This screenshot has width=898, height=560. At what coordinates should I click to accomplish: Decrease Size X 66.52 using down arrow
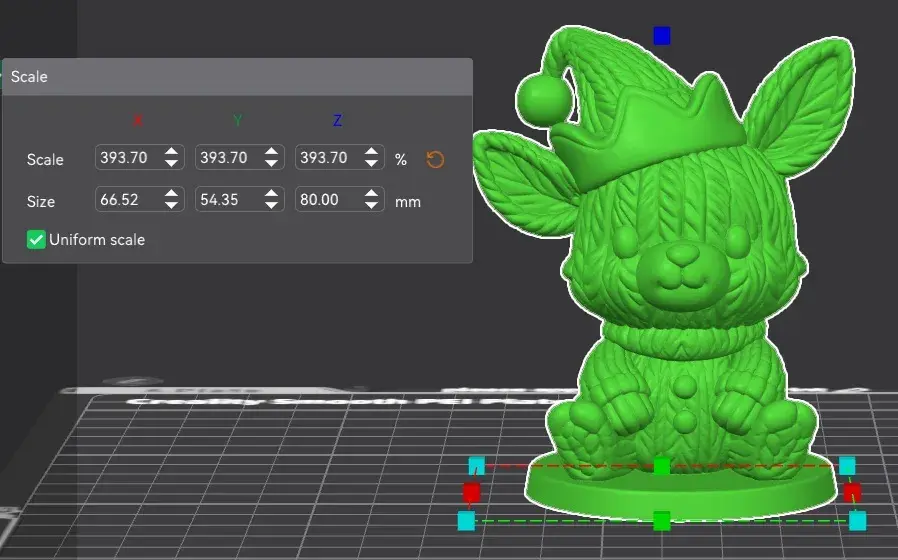[171, 205]
